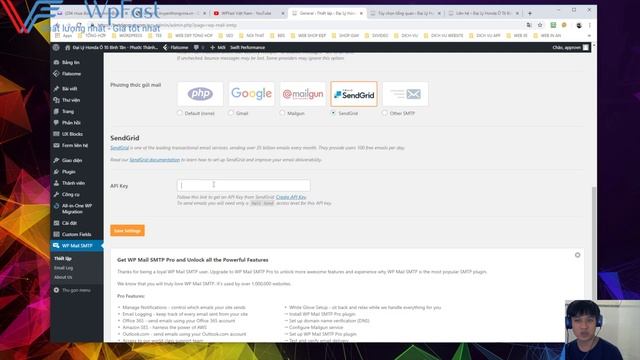Click WP Mail SMTP icon in sidebar
Image resolution: width=640 pixels, height=360 pixels.
coord(56,246)
